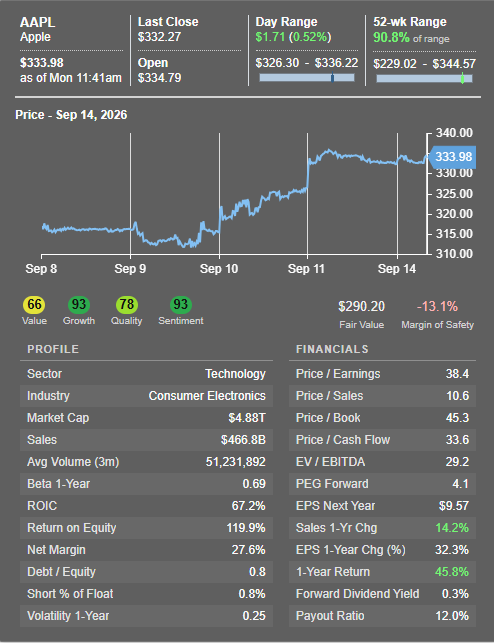Select the EPS 1-Year Chg value 32.3%
Screen dimensions: 494x643
(452, 550)
